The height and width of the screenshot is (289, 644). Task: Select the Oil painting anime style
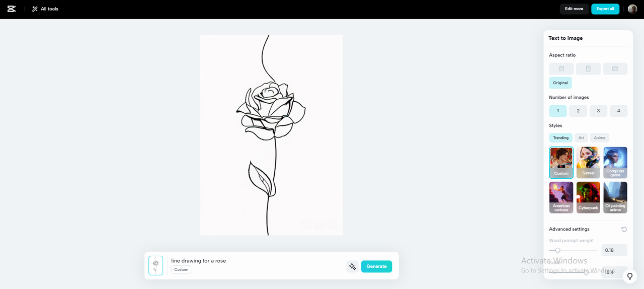(x=615, y=197)
